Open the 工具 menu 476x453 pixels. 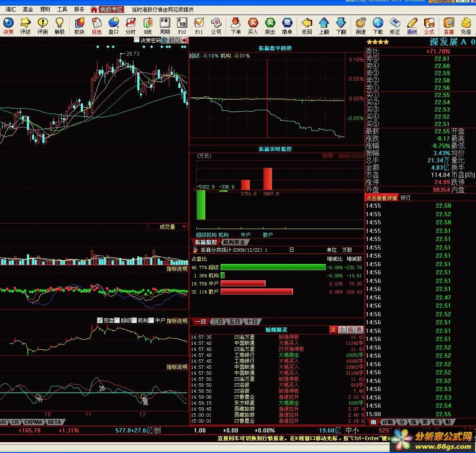click(x=62, y=9)
